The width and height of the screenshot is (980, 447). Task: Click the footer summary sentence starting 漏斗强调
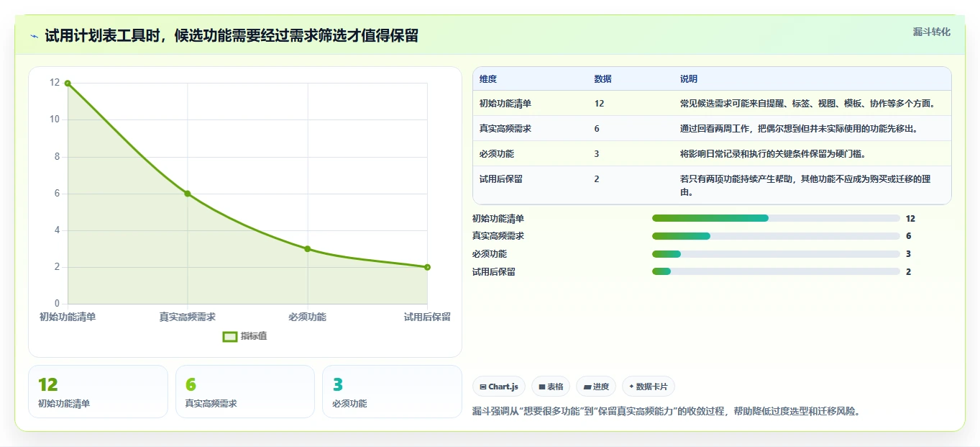point(666,412)
